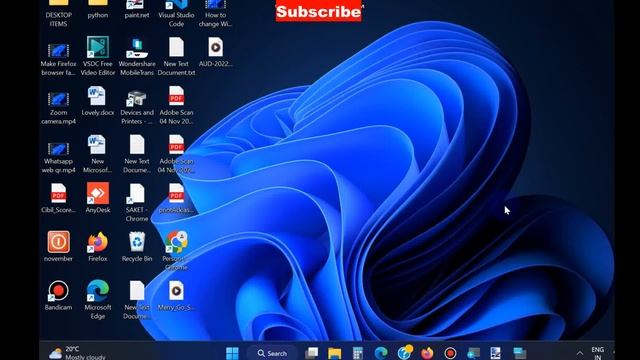Screen dimensions: 640x360
Task: Launch Microsoft Edge desktop shortcut
Action: [98, 299]
